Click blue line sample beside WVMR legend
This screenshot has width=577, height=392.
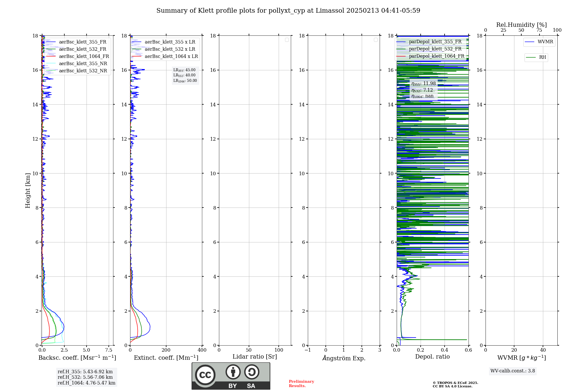pos(529,42)
